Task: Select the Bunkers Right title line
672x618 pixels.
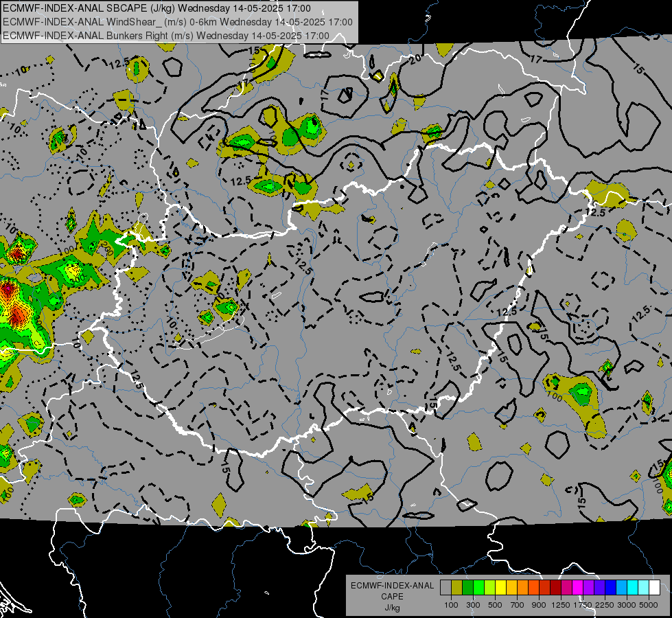Action: tap(166, 36)
